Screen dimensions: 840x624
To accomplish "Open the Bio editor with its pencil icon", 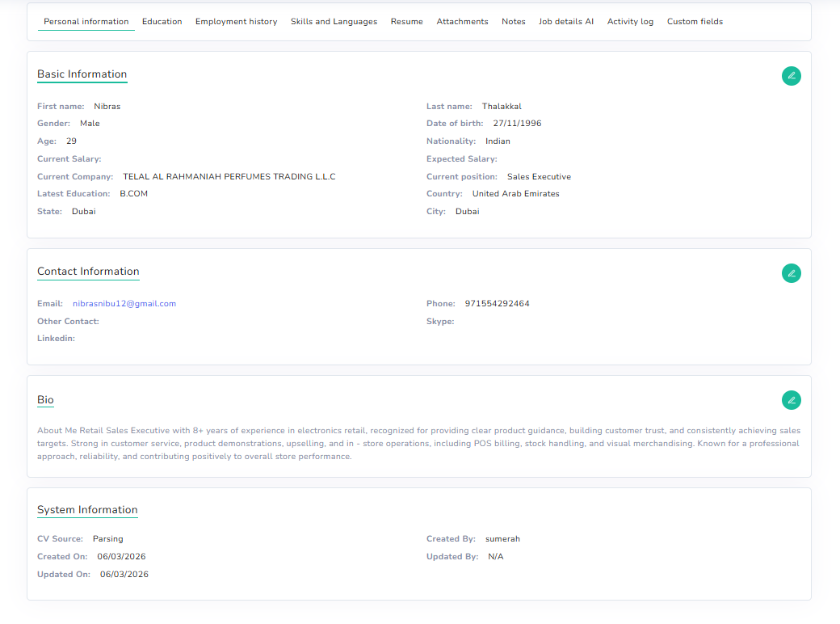I will [791, 400].
